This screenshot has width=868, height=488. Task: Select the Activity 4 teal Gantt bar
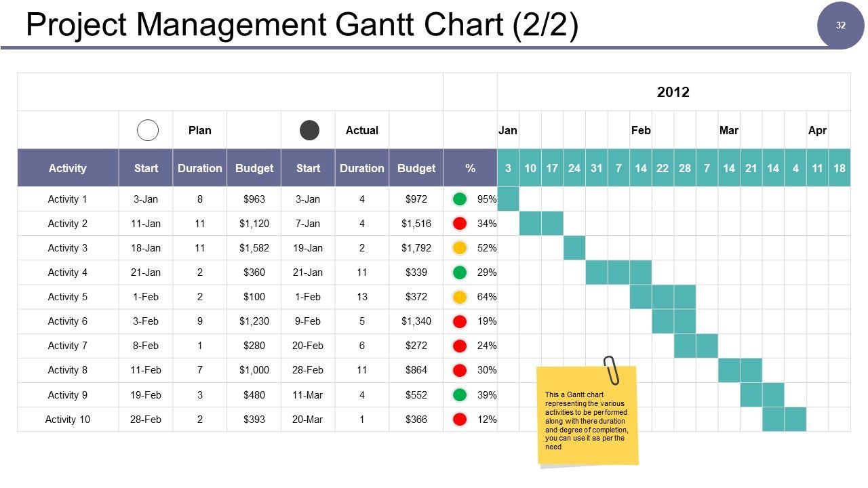(618, 272)
